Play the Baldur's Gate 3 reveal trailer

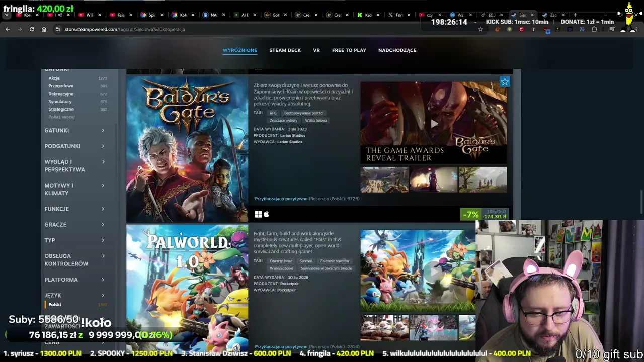point(434,124)
